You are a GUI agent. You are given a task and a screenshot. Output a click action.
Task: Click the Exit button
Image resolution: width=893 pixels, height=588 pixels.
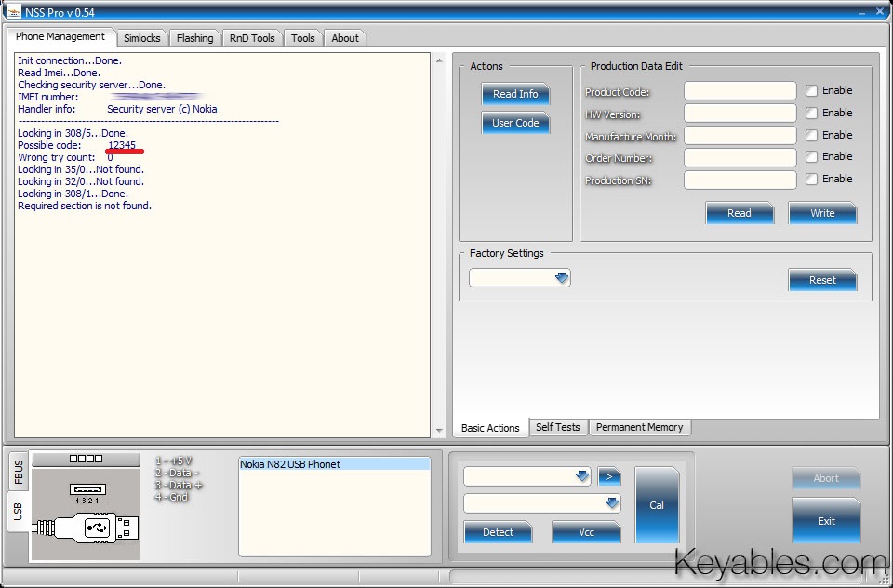tap(826, 521)
